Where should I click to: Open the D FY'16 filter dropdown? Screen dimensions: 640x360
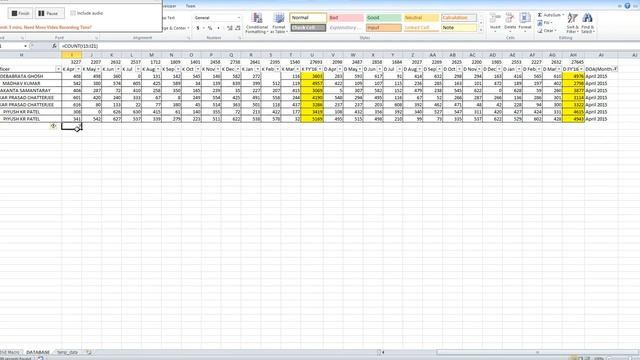click(581, 69)
